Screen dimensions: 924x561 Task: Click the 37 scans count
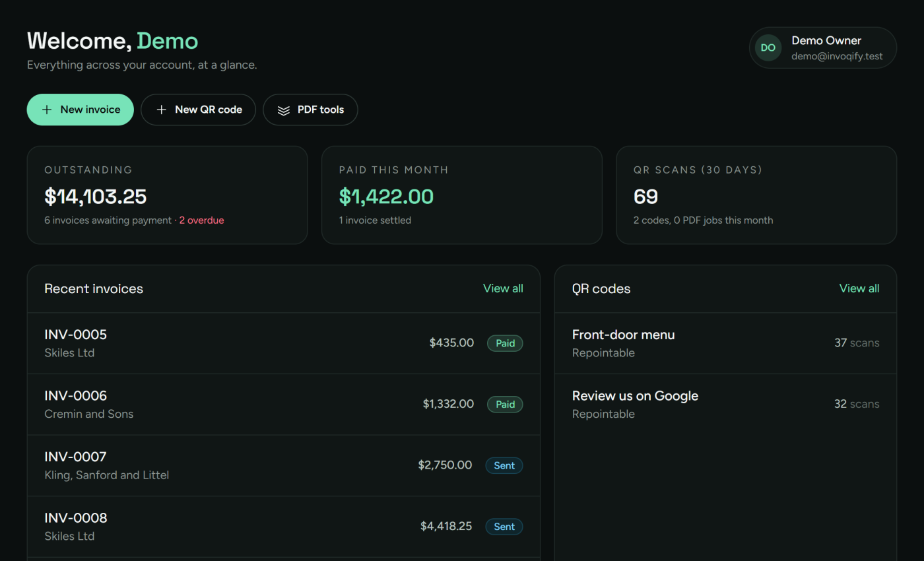pyautogui.click(x=857, y=343)
